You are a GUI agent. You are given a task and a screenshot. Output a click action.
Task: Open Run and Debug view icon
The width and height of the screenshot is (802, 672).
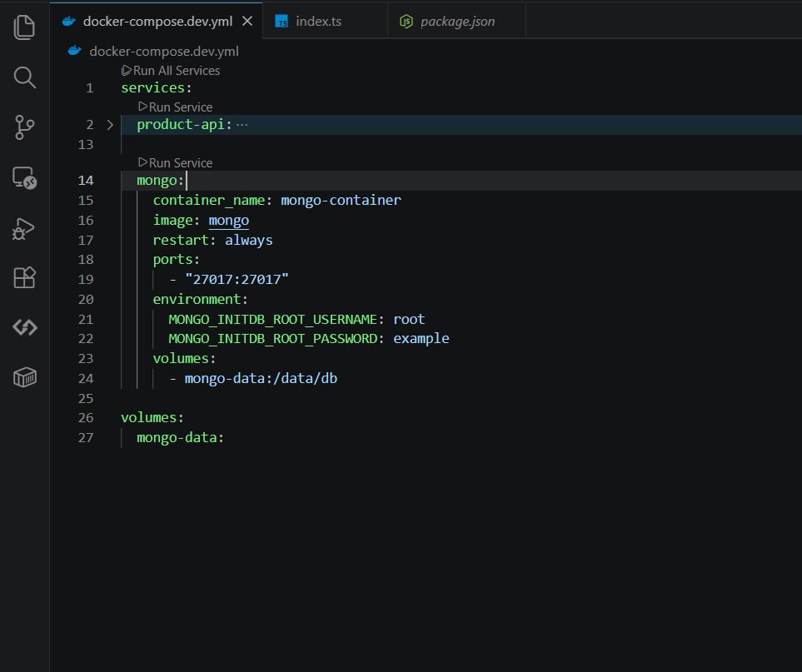tap(23, 229)
